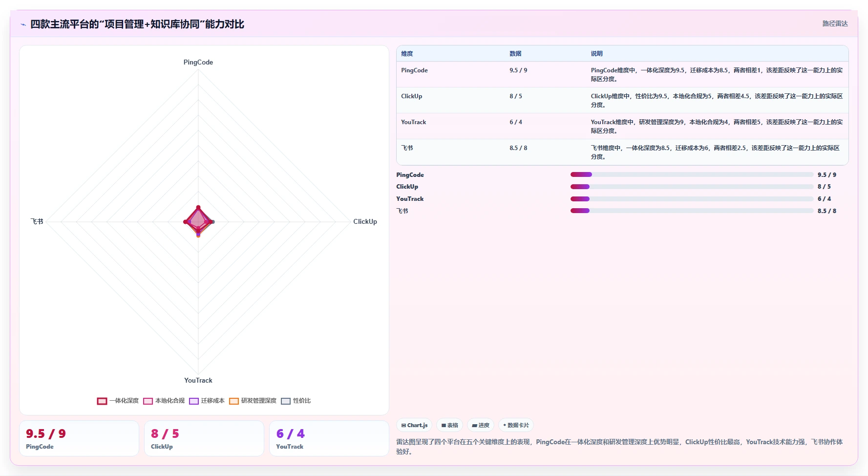
Task: Click the 路径雷达 label
Action: pos(835,23)
